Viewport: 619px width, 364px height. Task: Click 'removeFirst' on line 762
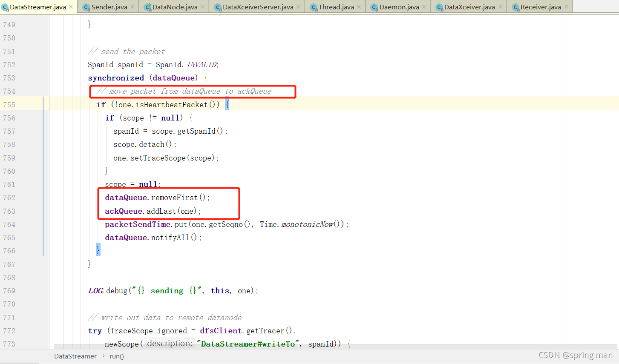pos(175,198)
